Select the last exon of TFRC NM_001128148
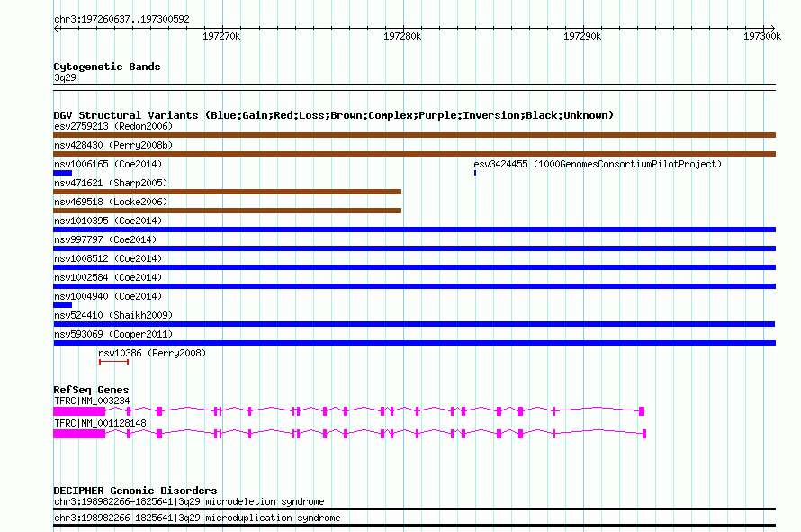 644,434
